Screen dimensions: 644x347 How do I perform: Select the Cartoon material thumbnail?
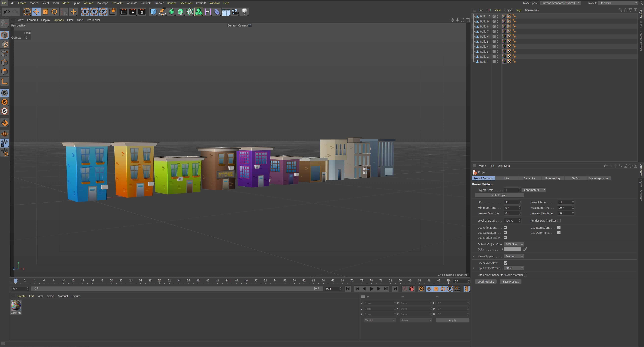(16, 306)
